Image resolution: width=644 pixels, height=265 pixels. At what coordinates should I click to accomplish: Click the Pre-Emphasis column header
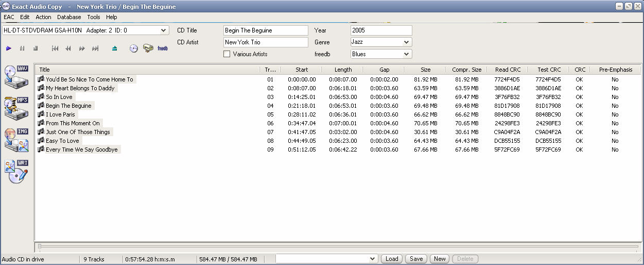615,70
